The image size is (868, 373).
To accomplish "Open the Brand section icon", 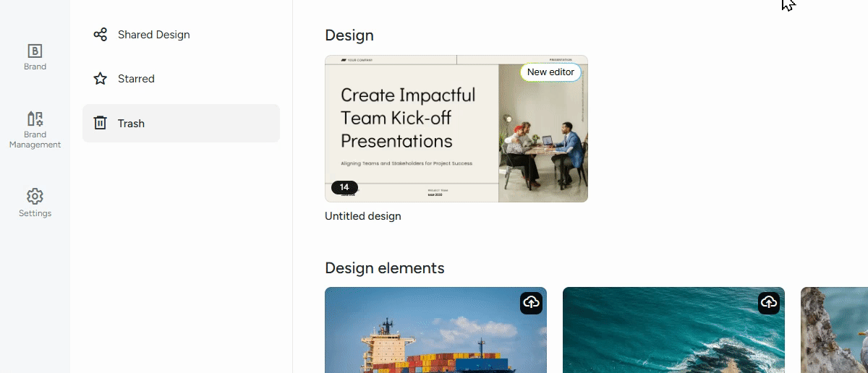I will click(35, 51).
